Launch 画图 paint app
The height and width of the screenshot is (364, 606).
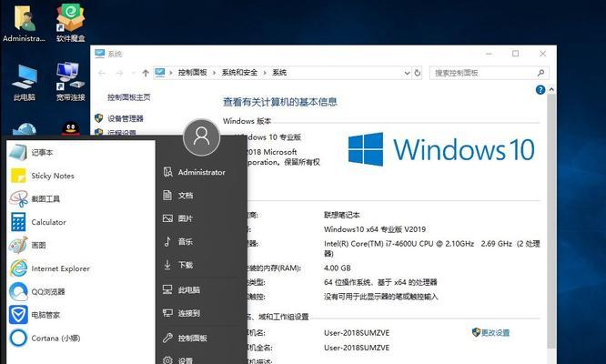tap(80, 245)
